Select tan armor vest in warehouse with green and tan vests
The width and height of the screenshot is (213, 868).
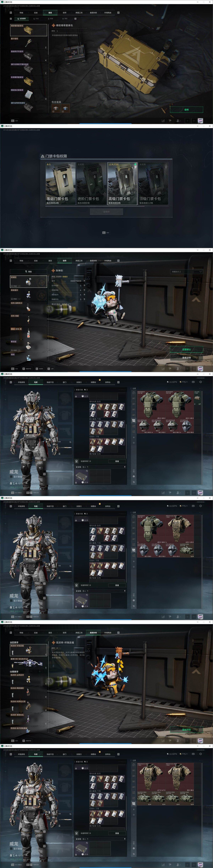(180, 529)
